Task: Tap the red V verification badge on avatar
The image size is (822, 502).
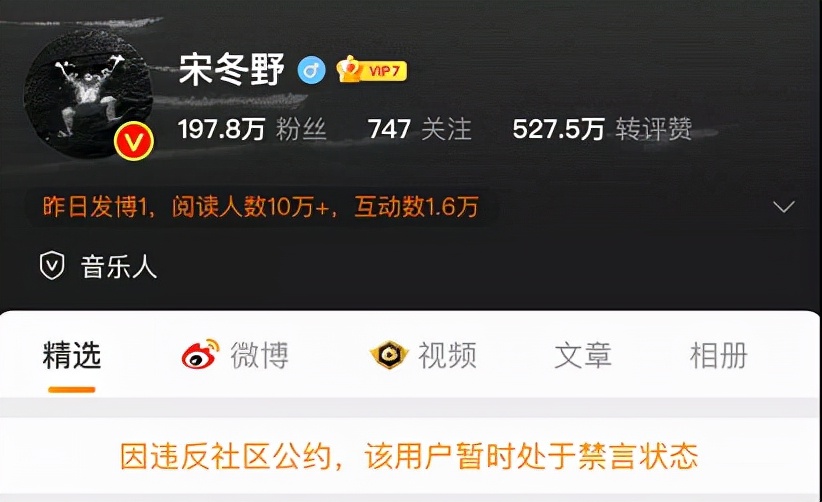Action: click(x=134, y=140)
